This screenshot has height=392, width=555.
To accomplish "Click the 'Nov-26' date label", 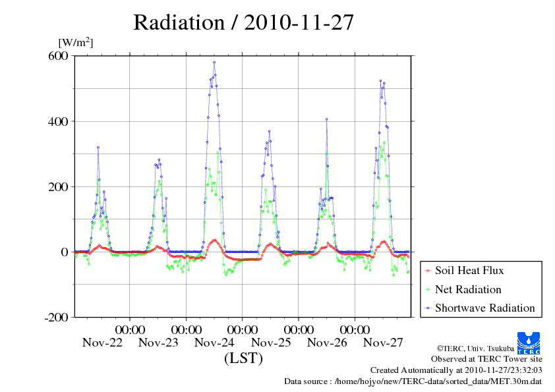I will (x=327, y=343).
